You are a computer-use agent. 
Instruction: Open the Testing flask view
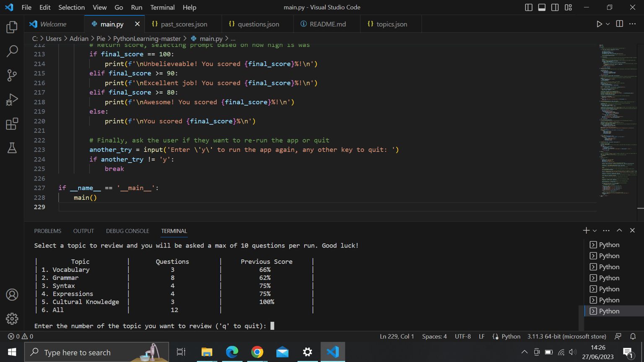[12, 147]
